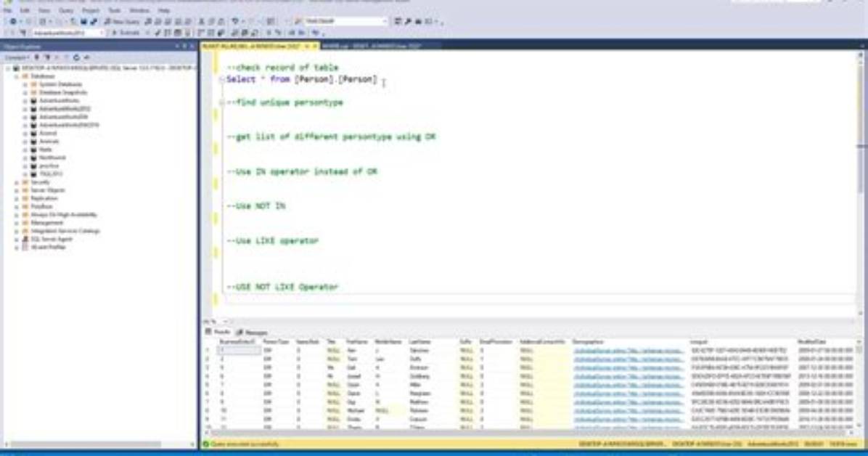The height and width of the screenshot is (456, 868).
Task: Click the Undo icon in toolbar
Action: tap(235, 22)
